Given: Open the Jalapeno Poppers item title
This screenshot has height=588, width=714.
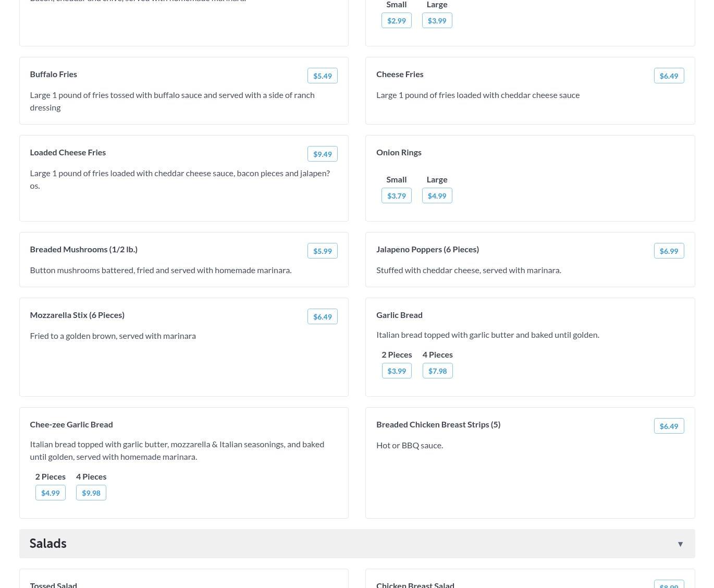Looking at the screenshot, I should (x=427, y=249).
